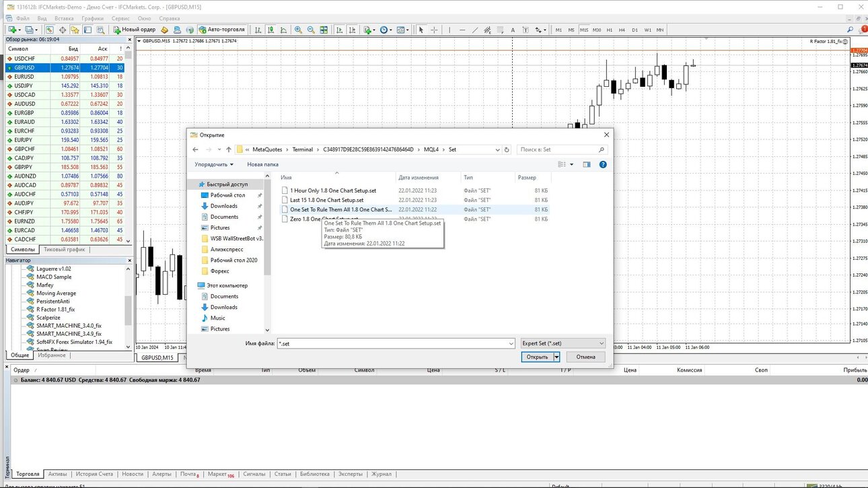This screenshot has width=868, height=488.
Task: Toggle chart auto scroll icon
Action: click(340, 30)
